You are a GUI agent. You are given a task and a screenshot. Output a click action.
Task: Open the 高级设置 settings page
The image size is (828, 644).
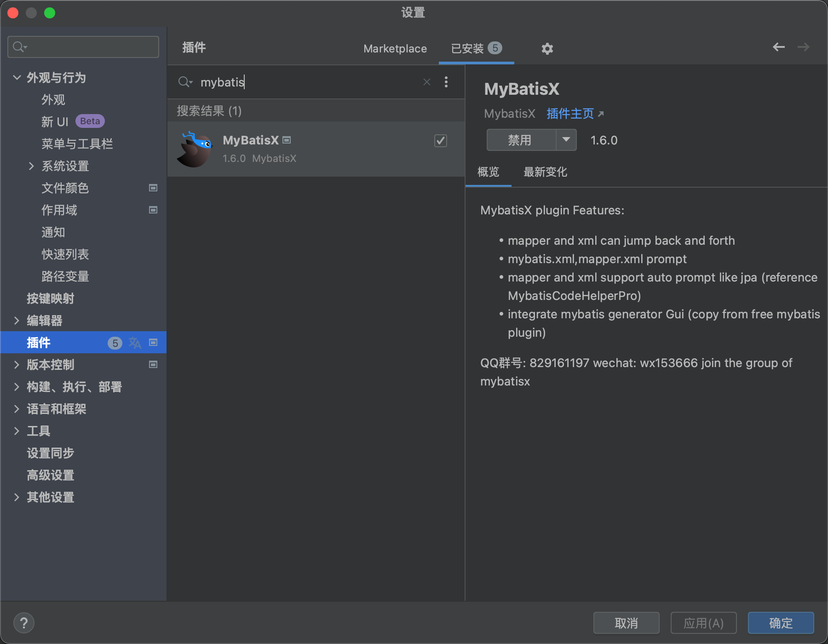pos(50,475)
